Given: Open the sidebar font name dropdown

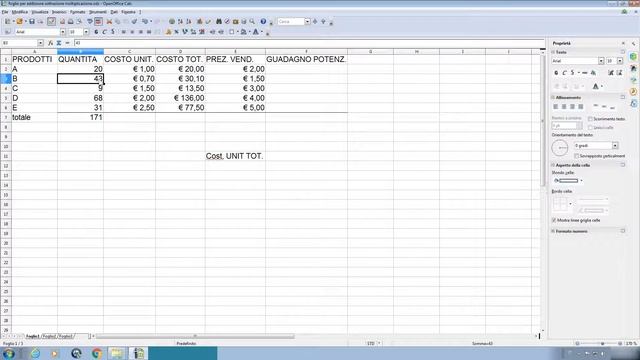Looking at the screenshot, I should [x=601, y=61].
